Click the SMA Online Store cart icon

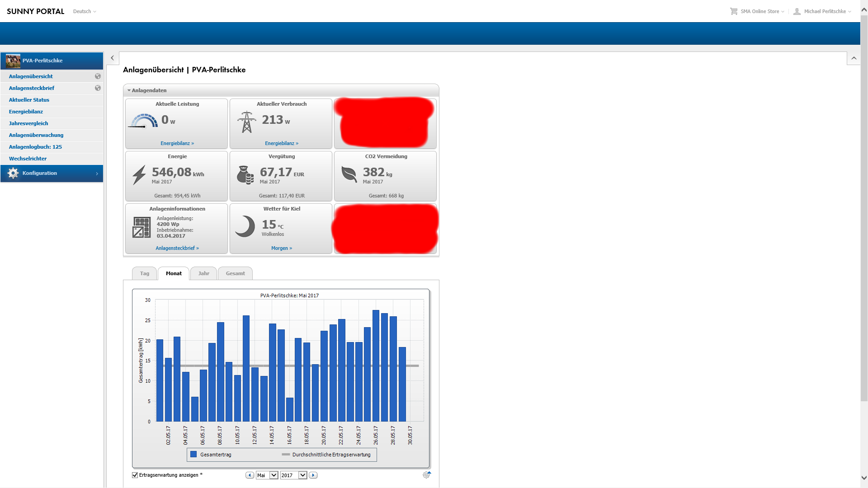click(733, 11)
